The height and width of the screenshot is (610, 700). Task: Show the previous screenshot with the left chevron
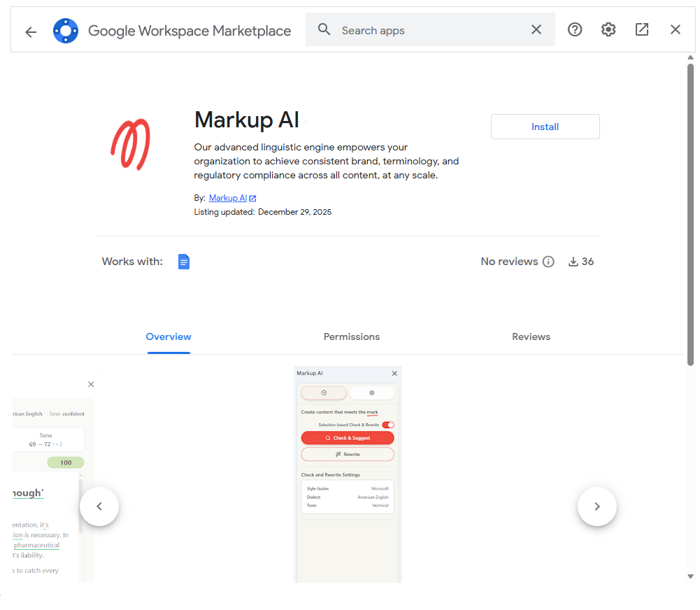tap(99, 506)
